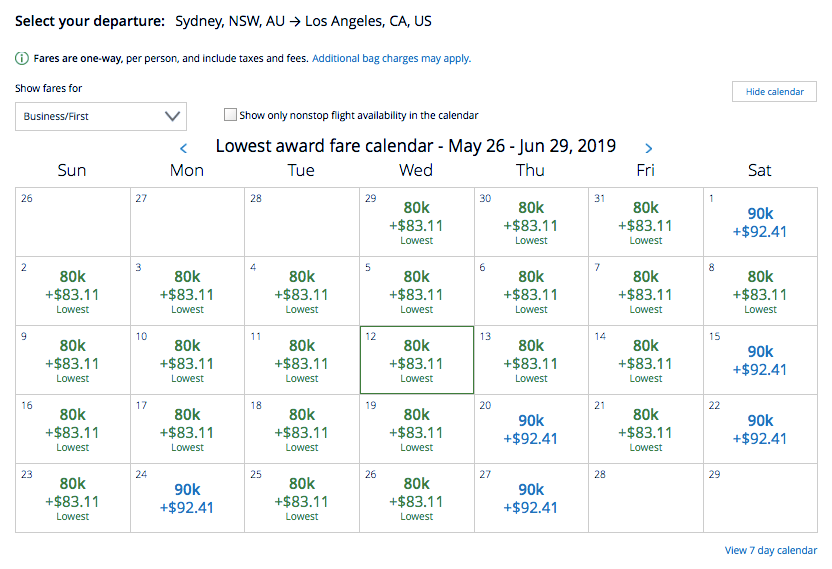This screenshot has height=569, width=832.
Task: Select May 29 80k fare
Action: 417,222
